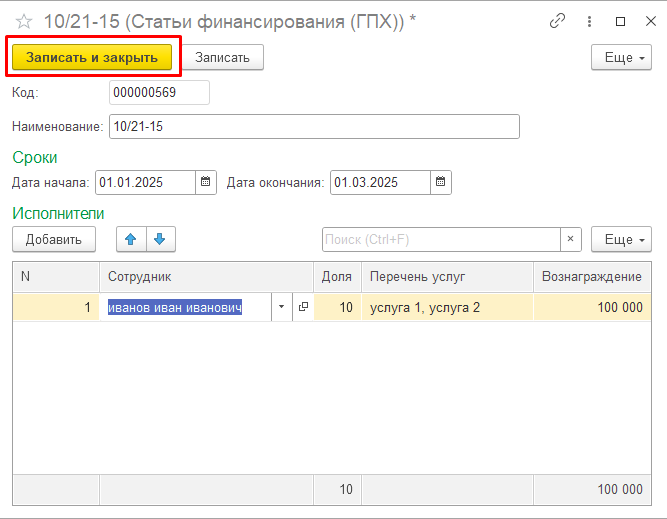667x519 pixels.
Task: Click the Перечень услуг column header
Action: [417, 277]
